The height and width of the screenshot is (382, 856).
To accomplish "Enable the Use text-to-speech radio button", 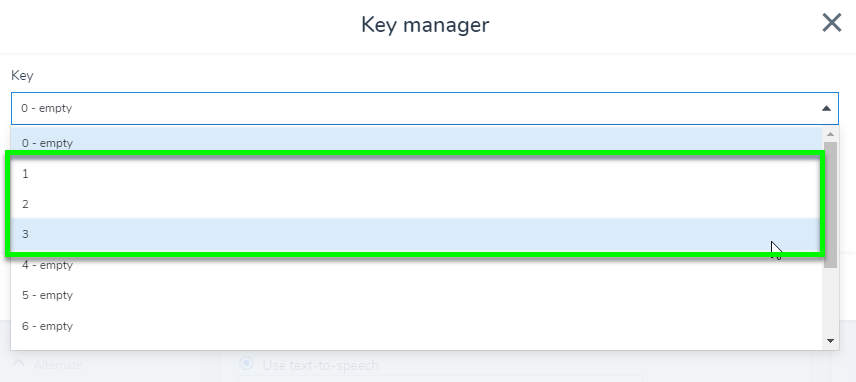I will click(247, 363).
